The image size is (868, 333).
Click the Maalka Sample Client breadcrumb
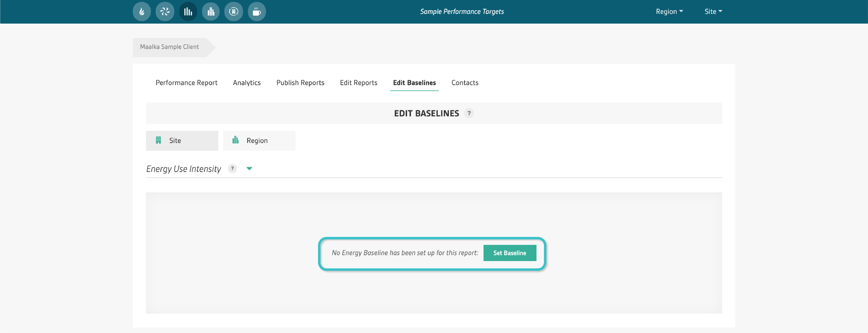170,47
